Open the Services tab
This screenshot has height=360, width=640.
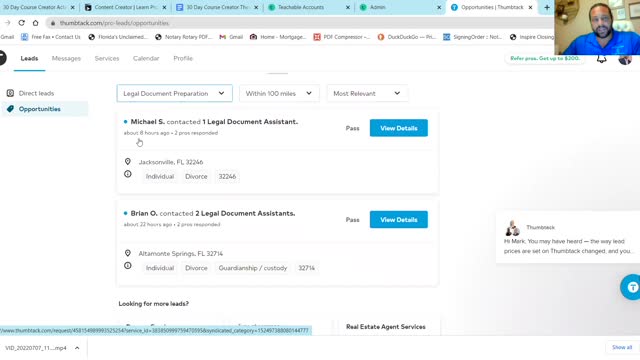pyautogui.click(x=107, y=58)
